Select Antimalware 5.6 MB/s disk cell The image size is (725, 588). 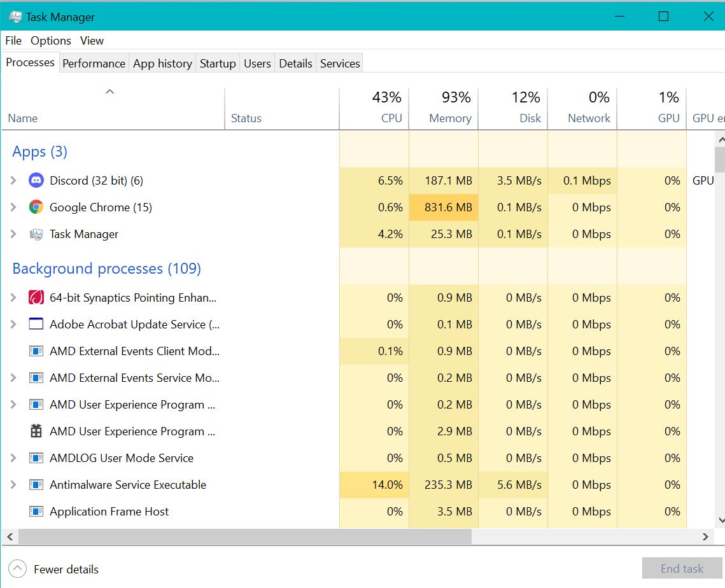click(x=513, y=484)
